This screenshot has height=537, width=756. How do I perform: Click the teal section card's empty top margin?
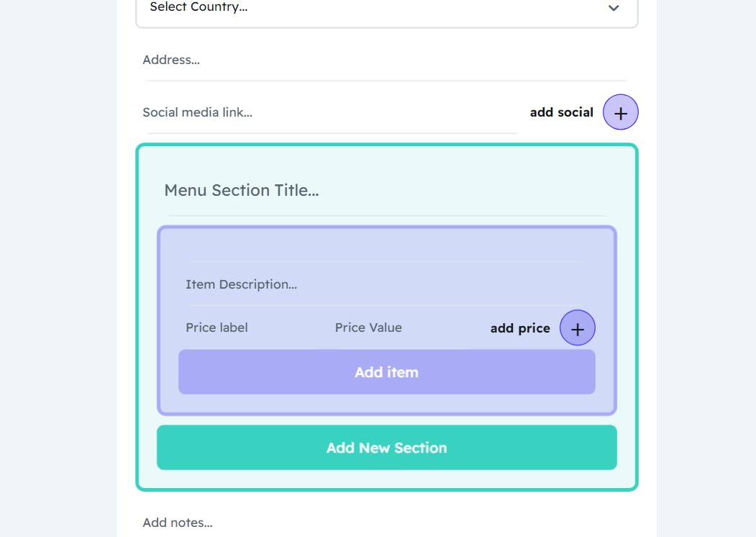point(386,158)
